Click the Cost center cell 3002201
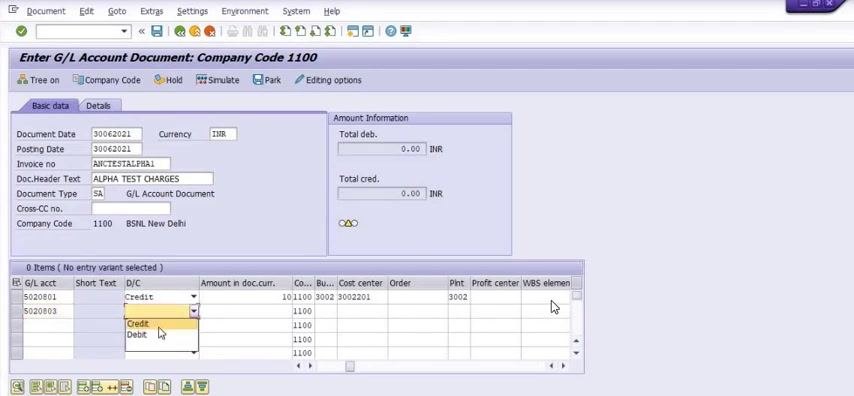This screenshot has width=854, height=396. (362, 297)
